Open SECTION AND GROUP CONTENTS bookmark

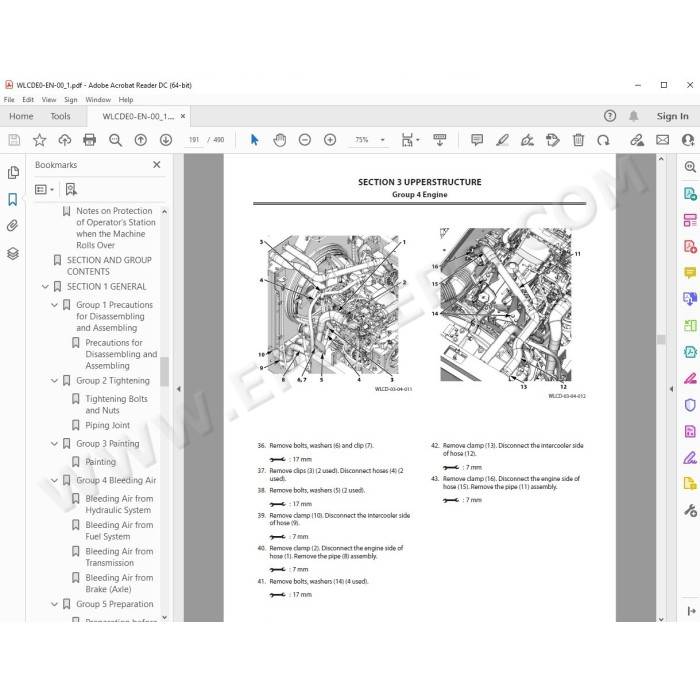[109, 266]
